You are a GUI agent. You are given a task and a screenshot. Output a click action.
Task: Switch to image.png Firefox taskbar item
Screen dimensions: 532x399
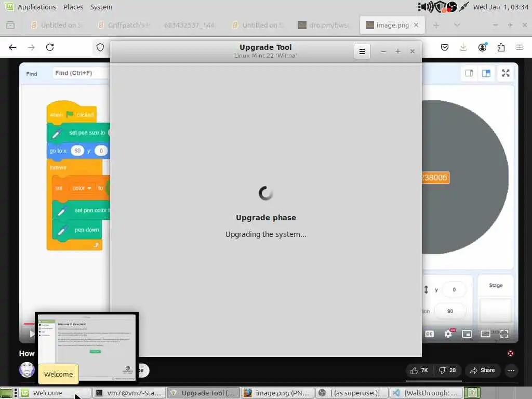pyautogui.click(x=277, y=393)
